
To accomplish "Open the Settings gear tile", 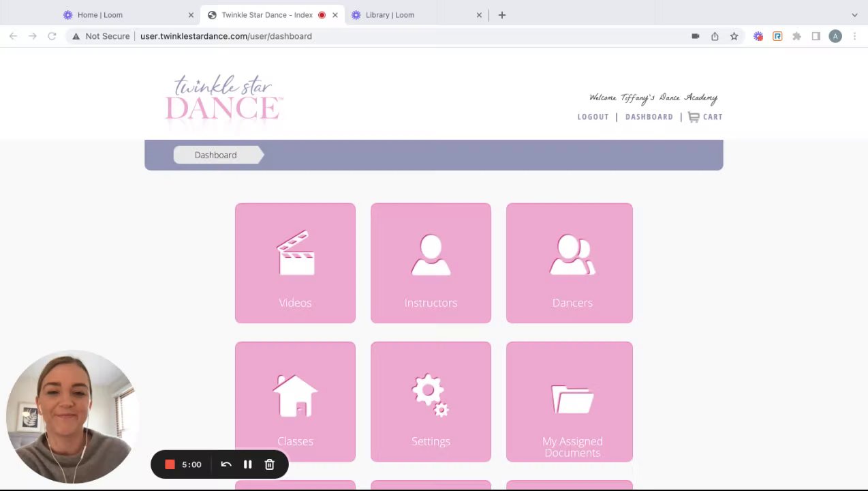I will click(431, 402).
